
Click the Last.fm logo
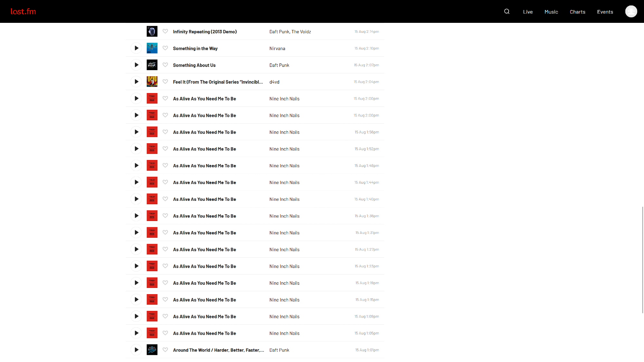pos(23,12)
